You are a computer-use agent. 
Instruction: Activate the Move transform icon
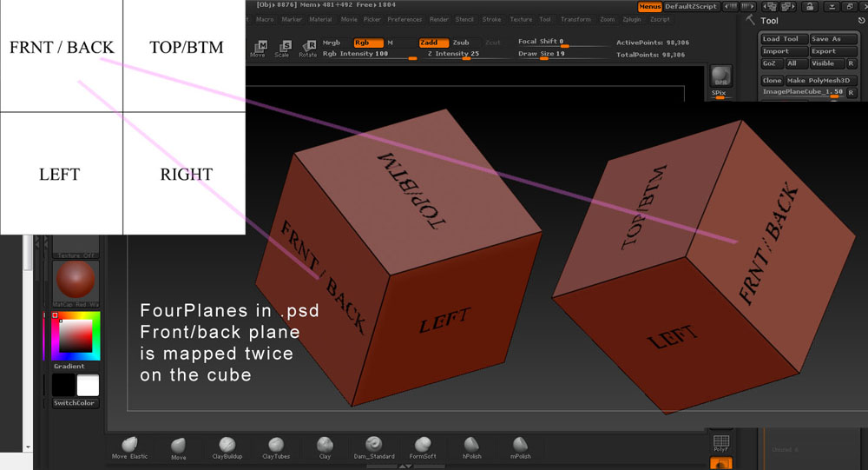[x=259, y=48]
